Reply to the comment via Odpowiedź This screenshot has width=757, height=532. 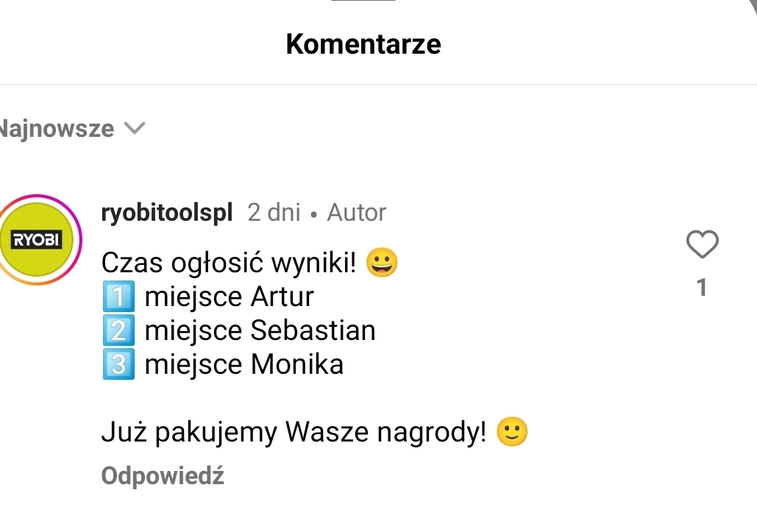163,476
